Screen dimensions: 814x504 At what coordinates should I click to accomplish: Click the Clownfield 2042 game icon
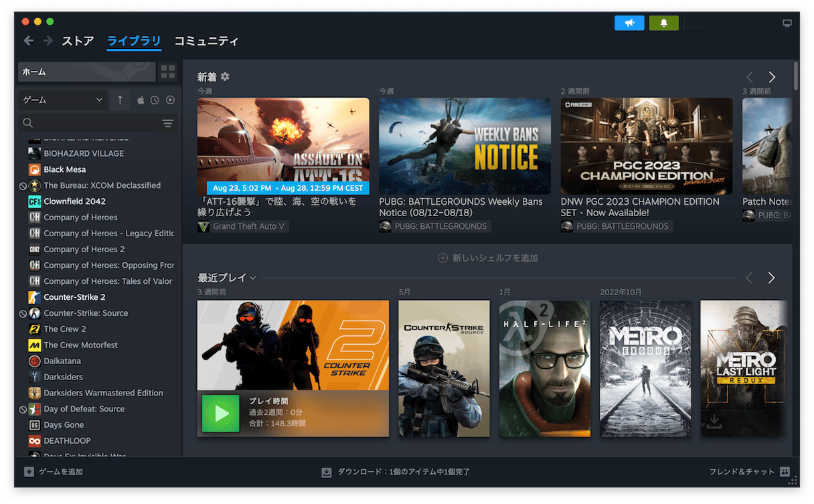pos(35,201)
